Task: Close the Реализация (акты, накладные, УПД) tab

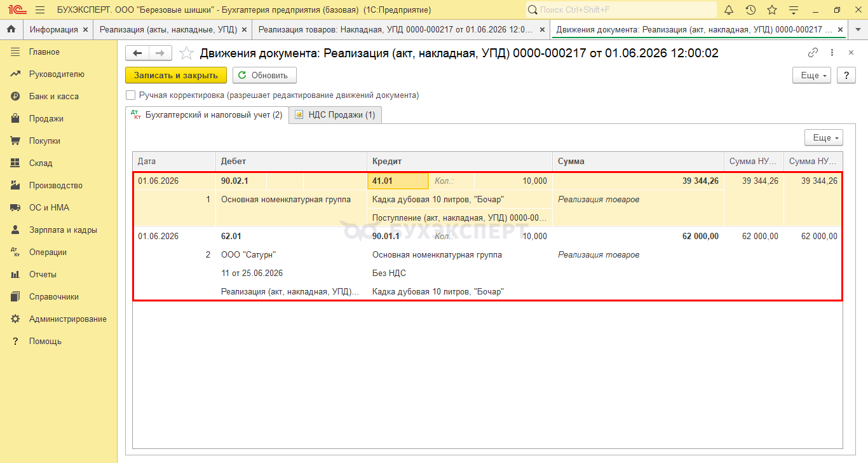Action: coord(245,30)
